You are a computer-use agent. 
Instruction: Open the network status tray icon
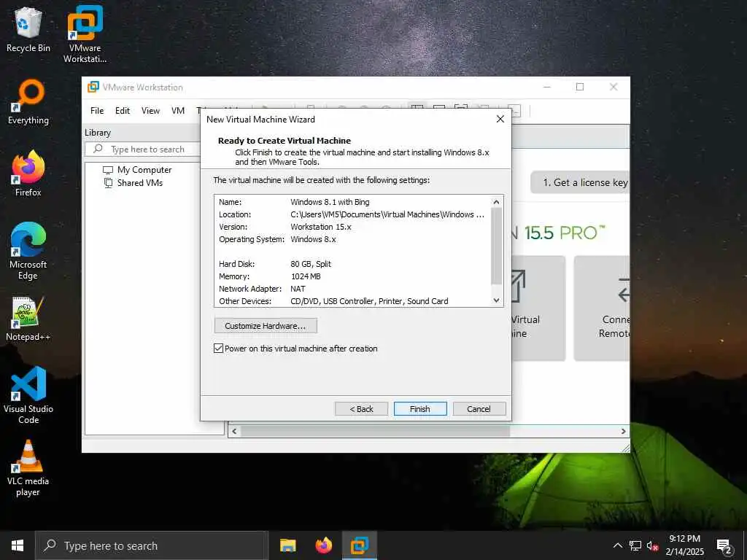635,545
